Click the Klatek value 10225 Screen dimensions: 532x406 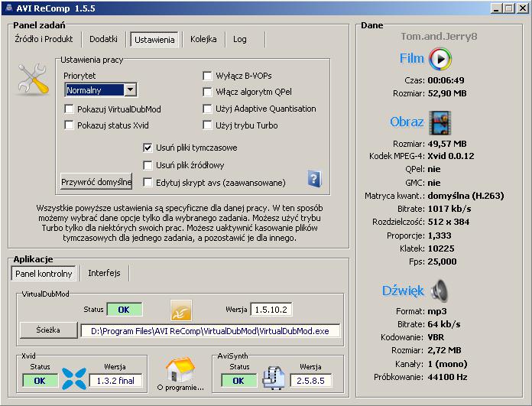441,248
